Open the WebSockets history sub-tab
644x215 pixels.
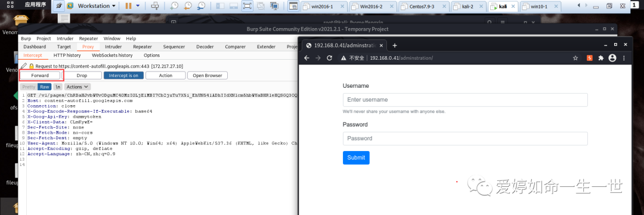[x=112, y=55]
